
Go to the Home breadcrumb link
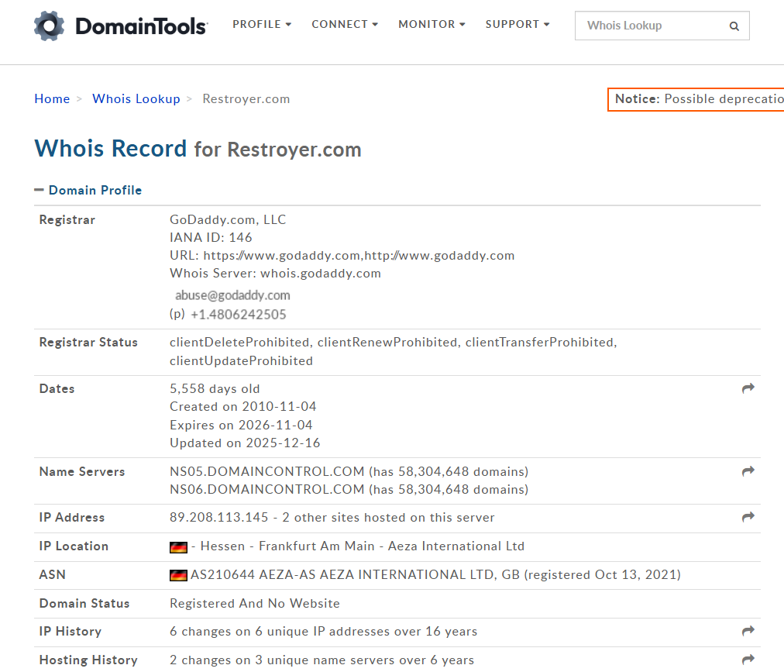(x=52, y=98)
